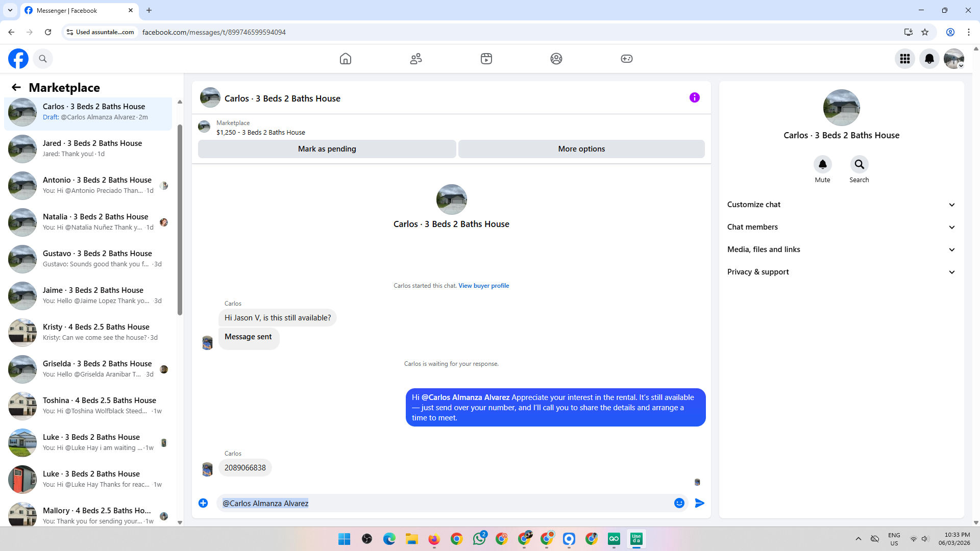Open Jared's 3 Beds 2 Baths House conversation
This screenshot has height=551, width=980.
tap(92, 148)
